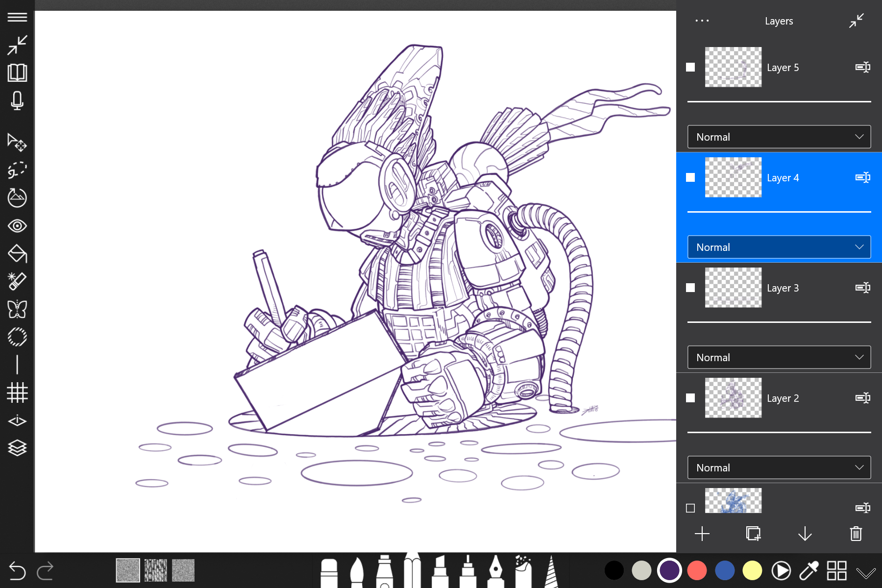Click the microphone recording icon
This screenshot has width=882, height=588.
(x=17, y=100)
